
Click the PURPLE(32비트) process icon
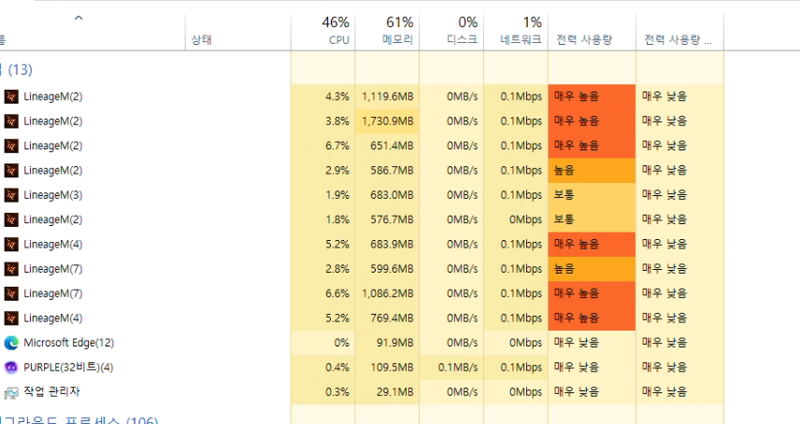(x=11, y=367)
